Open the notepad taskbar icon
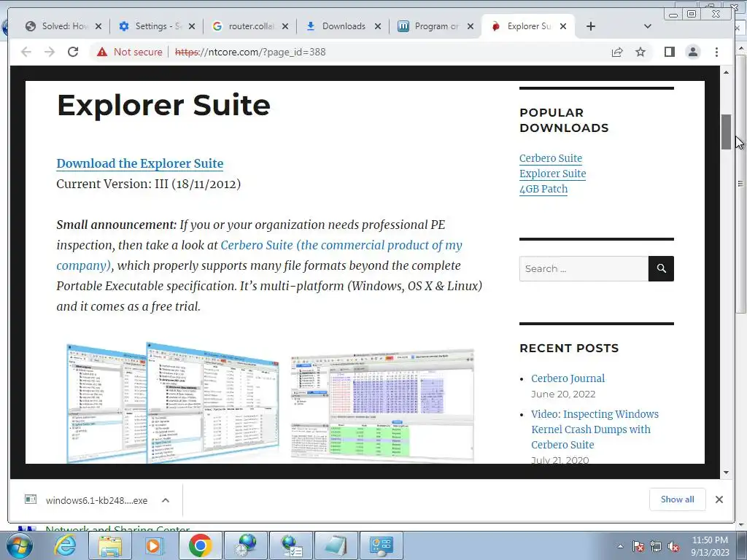This screenshot has width=747, height=560. pyautogui.click(x=336, y=545)
